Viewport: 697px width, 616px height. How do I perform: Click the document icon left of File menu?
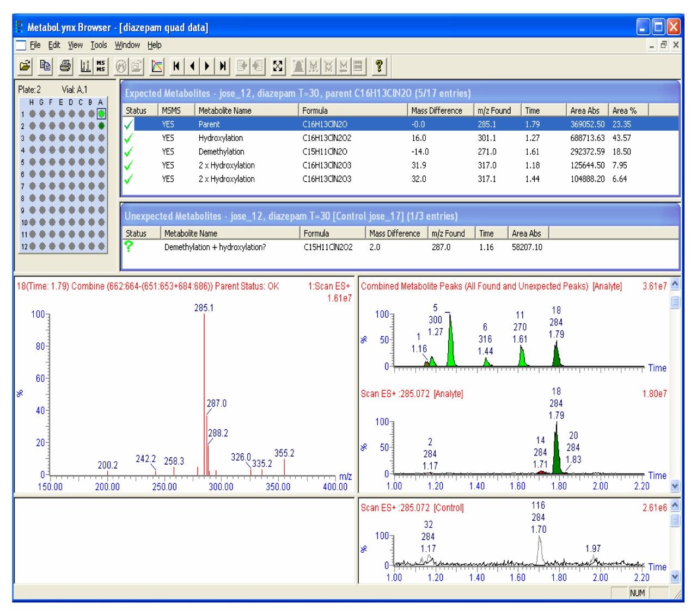tap(21, 45)
